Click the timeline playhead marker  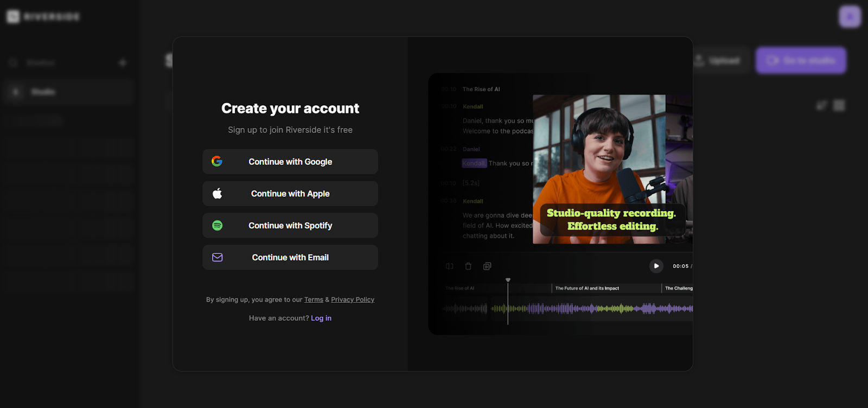click(508, 280)
